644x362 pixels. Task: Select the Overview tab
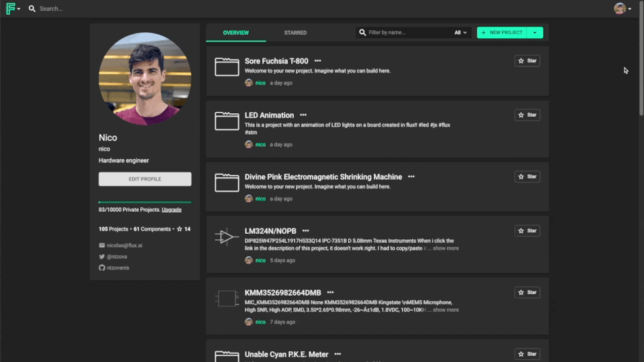tap(235, 32)
